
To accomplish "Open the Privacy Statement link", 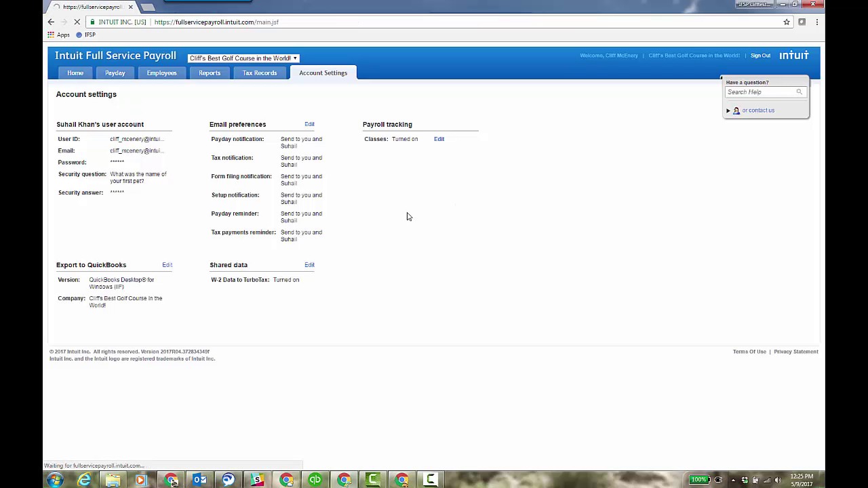I will pos(796,352).
